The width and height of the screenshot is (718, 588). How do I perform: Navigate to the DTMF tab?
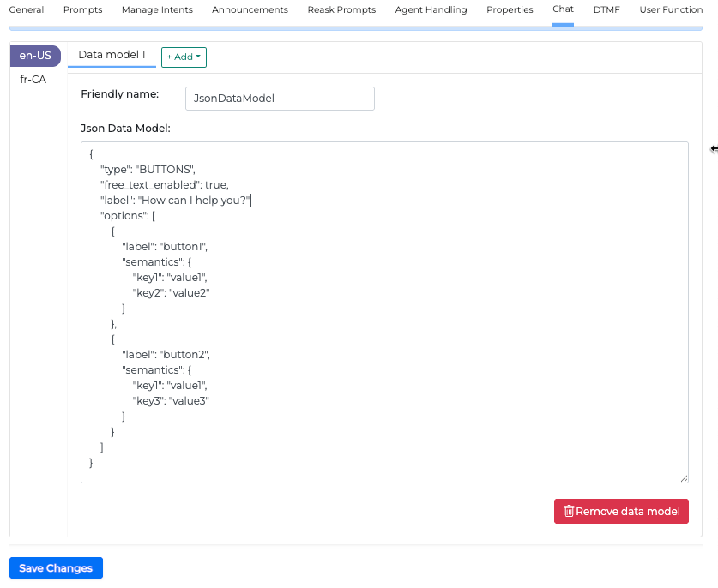pos(606,10)
